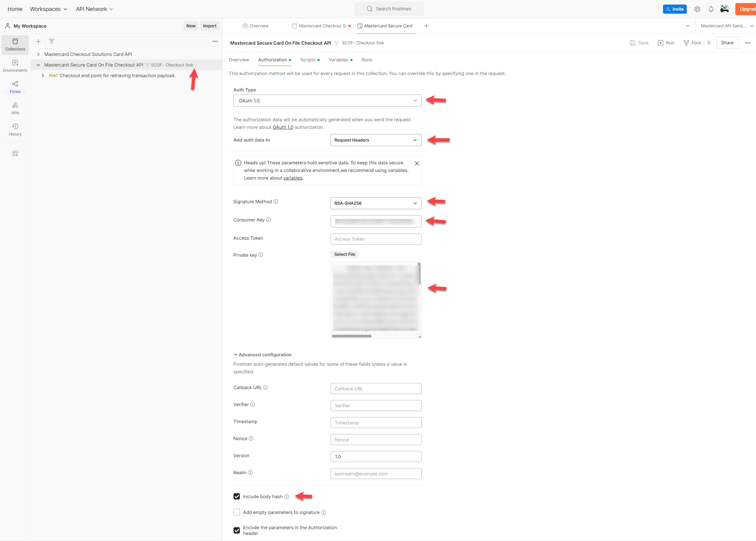Open the APIs sidebar panel
The width and height of the screenshot is (756, 541).
(x=15, y=109)
